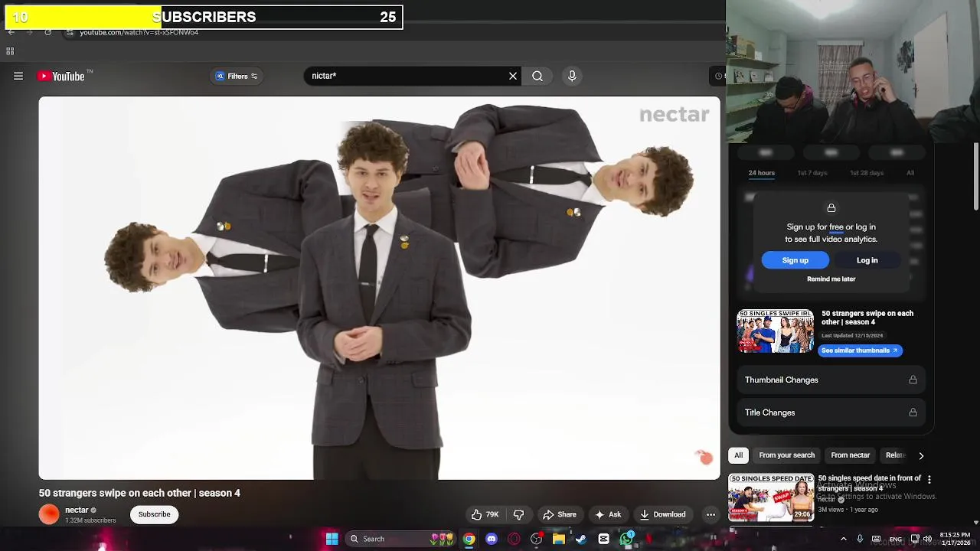Screen dimensions: 980x551
Task: Click the lock icon above sign up prompt
Action: [x=831, y=208]
